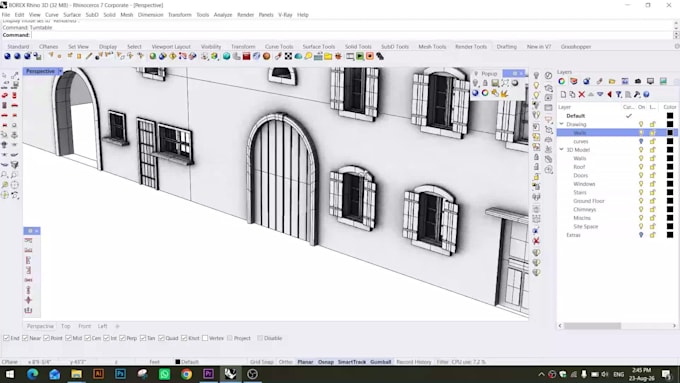The width and height of the screenshot is (680, 383).
Task: Toggle the Mid osnap checkbox
Action: pyautogui.click(x=68, y=338)
